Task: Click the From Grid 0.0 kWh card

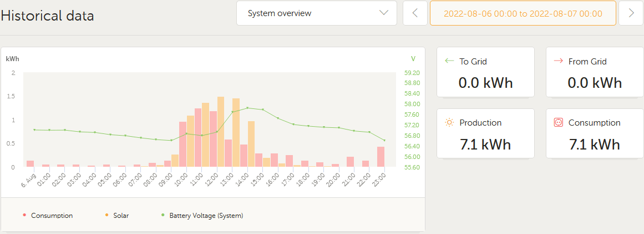Action: click(595, 72)
